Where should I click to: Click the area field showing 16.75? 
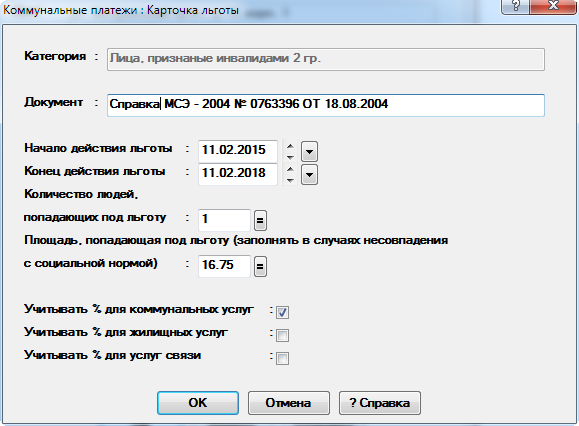click(225, 266)
